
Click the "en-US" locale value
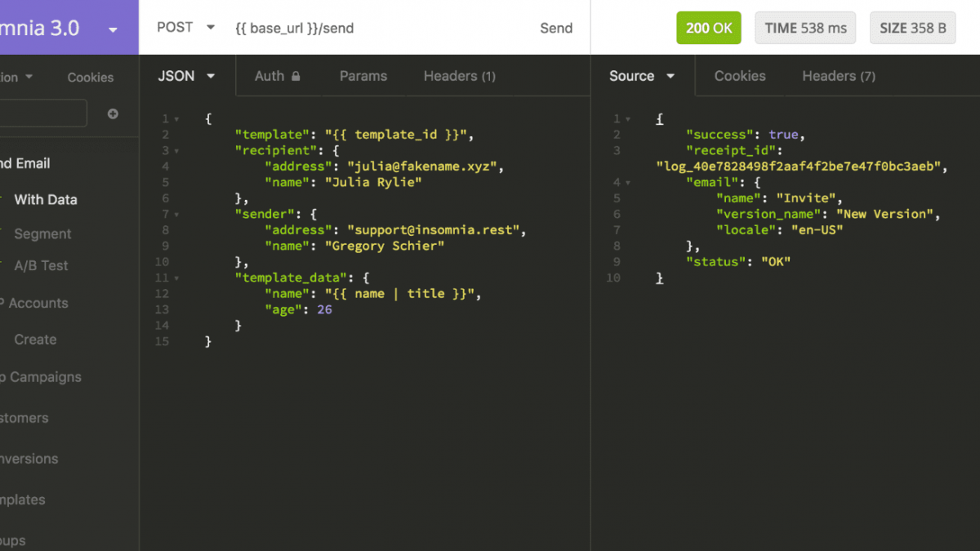point(817,230)
